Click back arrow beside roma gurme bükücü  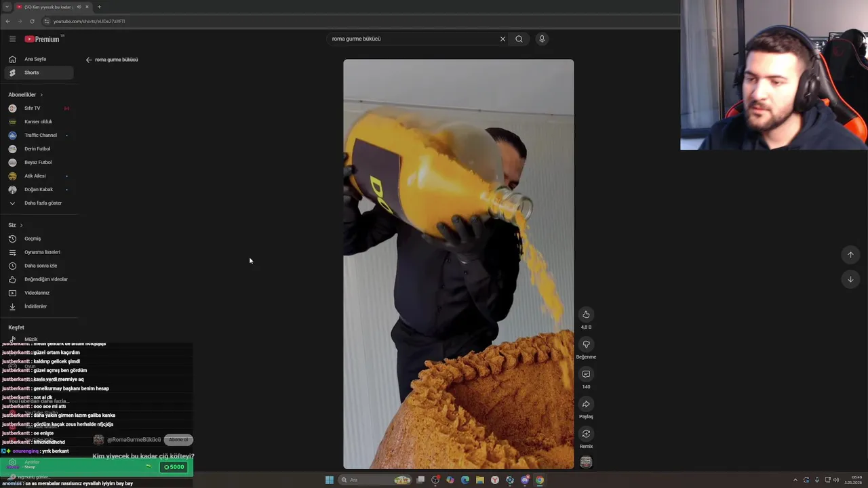click(x=89, y=60)
